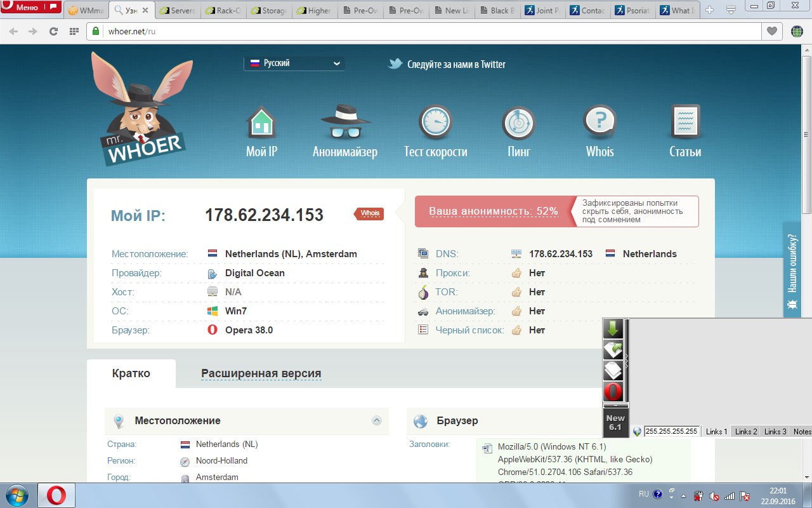Switch to the Higher tab
This screenshot has width=812, height=508.
point(315,11)
